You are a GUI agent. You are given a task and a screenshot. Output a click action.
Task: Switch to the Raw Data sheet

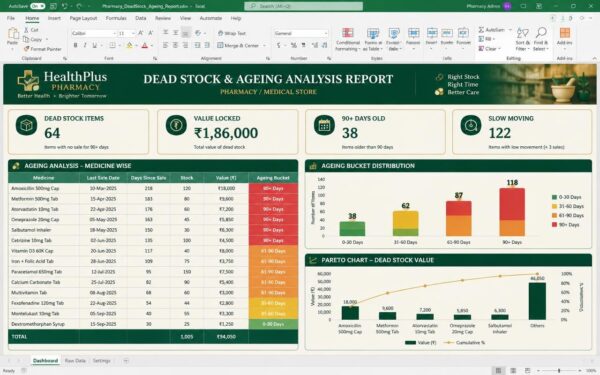pos(75,360)
